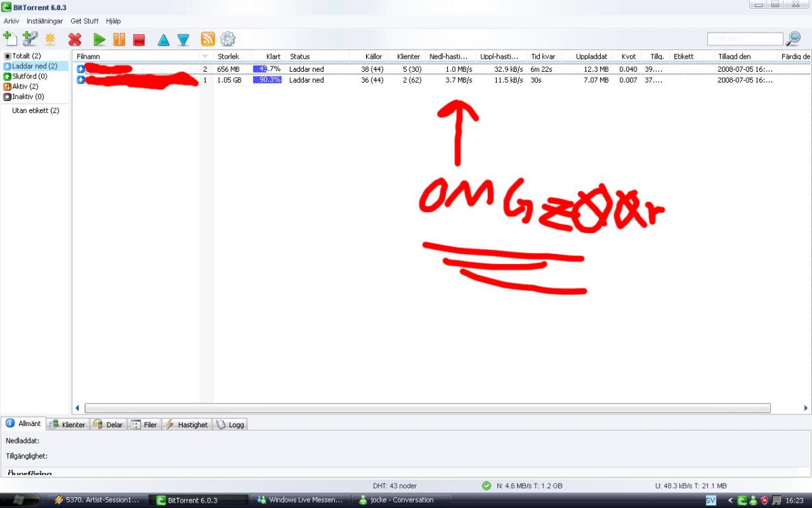The image size is (812, 508).
Task: Remove torrent with red X icon
Action: point(75,40)
